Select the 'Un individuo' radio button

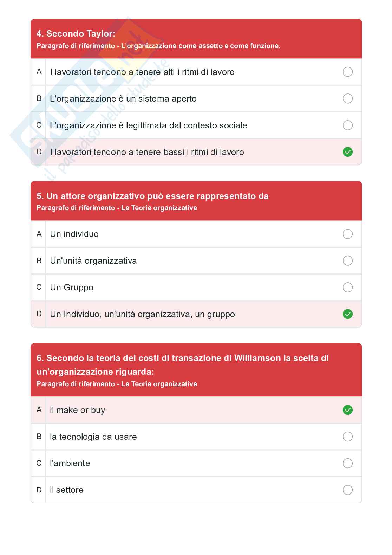pos(347,234)
